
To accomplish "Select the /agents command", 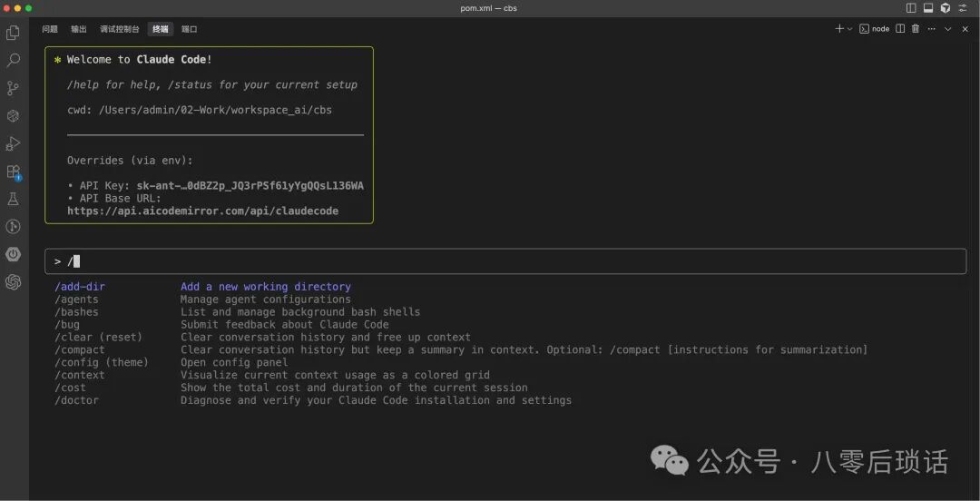I will [76, 300].
